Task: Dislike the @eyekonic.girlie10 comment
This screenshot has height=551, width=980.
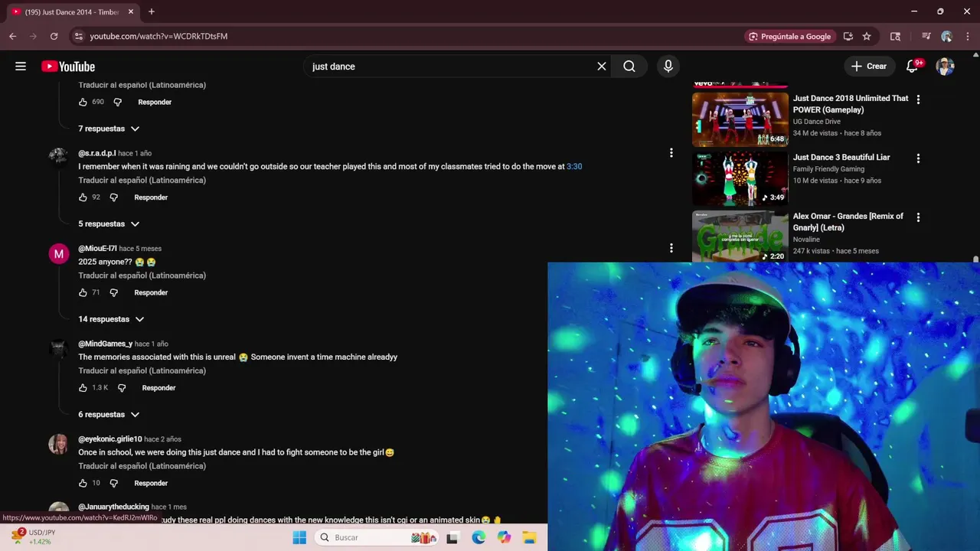Action: click(x=114, y=483)
